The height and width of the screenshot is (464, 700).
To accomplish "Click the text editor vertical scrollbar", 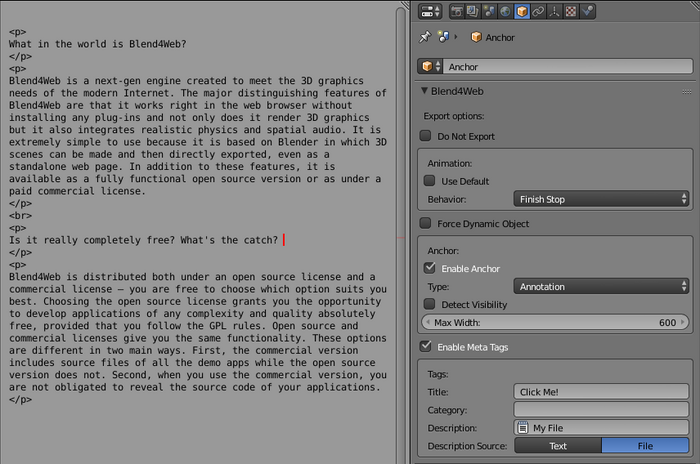I will click(401, 234).
